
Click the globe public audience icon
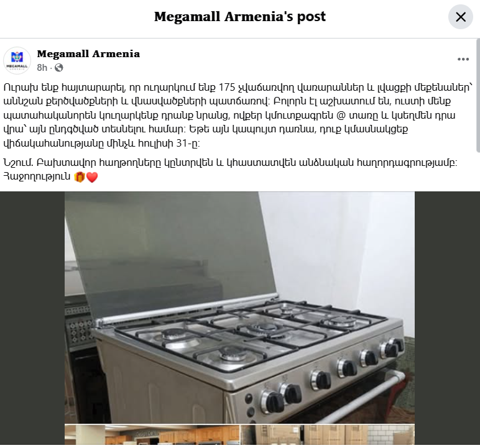coord(59,68)
